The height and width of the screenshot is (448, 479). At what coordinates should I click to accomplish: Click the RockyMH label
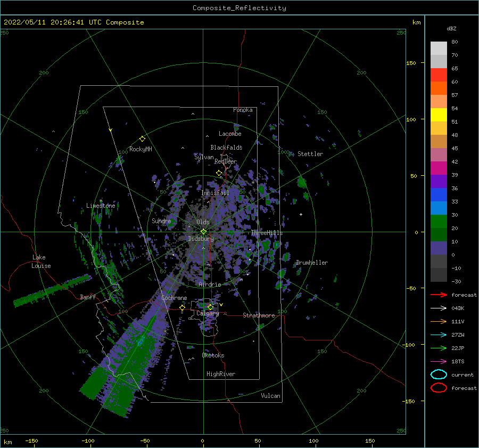click(x=141, y=149)
